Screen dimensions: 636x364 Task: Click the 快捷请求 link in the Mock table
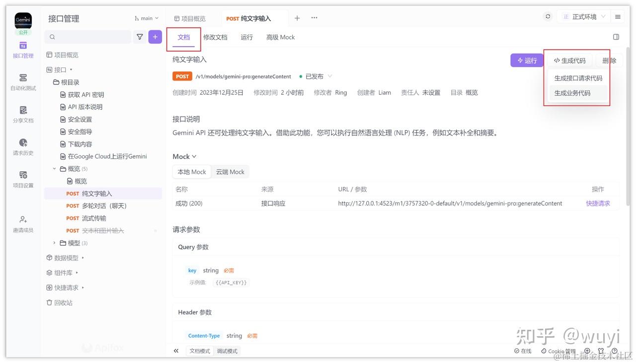coord(598,203)
